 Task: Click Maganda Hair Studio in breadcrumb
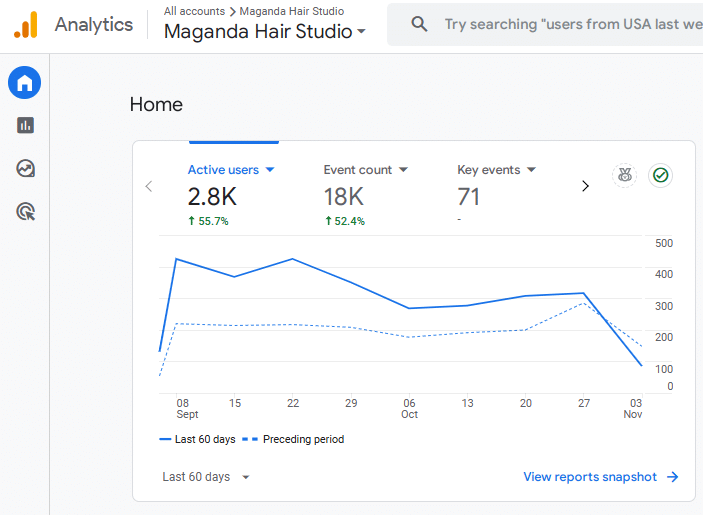pos(292,11)
